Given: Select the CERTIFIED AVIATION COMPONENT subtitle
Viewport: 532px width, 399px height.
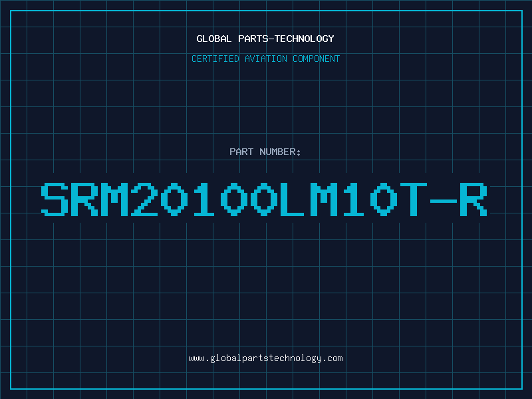Looking at the screenshot, I should (x=265, y=59).
